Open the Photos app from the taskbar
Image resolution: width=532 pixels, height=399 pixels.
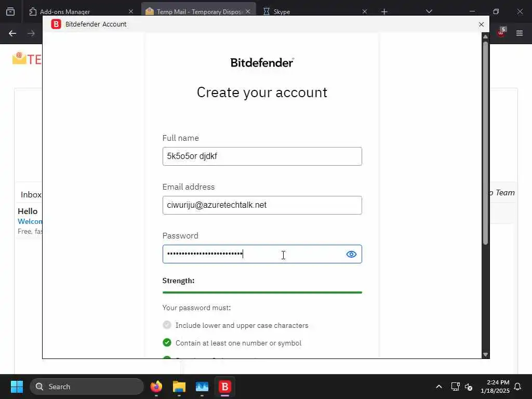tap(202, 387)
